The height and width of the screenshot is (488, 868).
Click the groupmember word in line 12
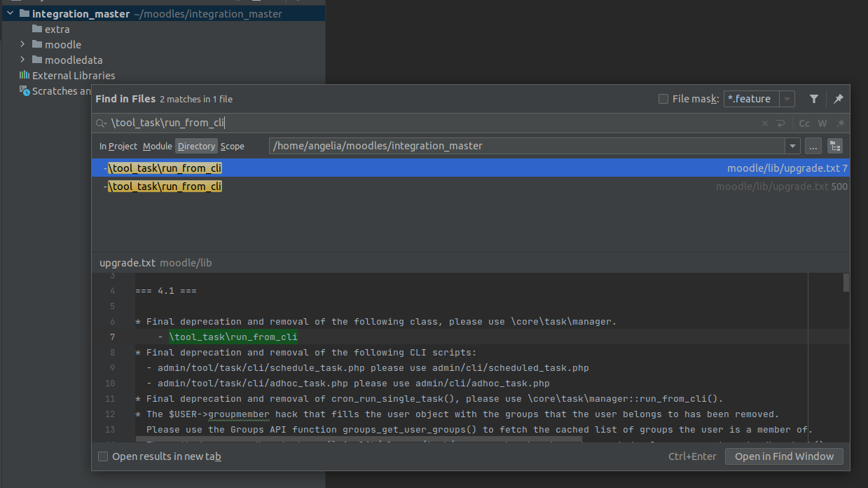(x=238, y=414)
